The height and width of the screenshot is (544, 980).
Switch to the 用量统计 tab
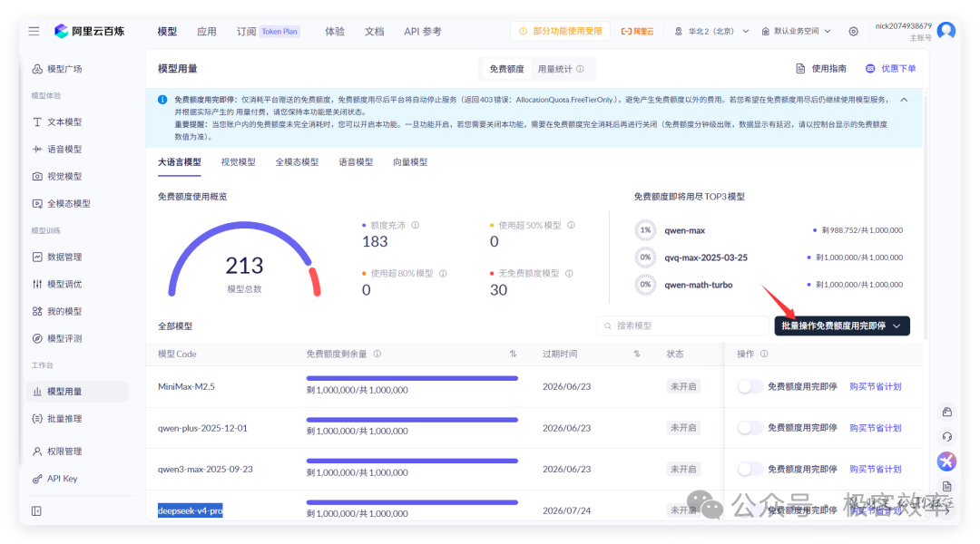click(561, 69)
